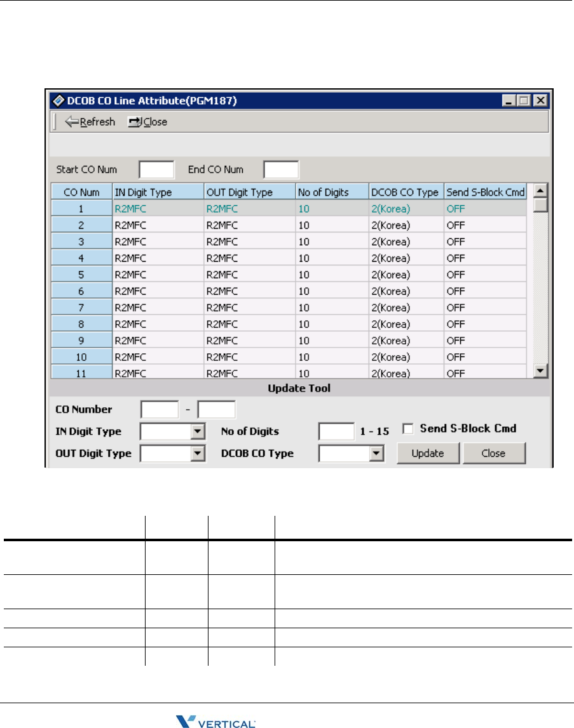Screen dimensions: 574x728
Task: Expand the DCOB CO Type combo box
Action: coord(376,453)
